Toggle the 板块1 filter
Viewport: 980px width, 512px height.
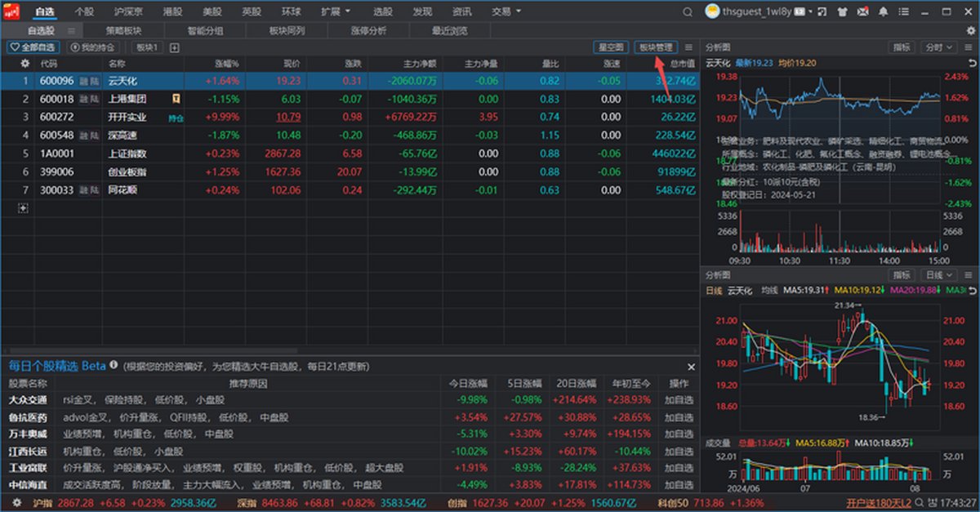coord(146,47)
